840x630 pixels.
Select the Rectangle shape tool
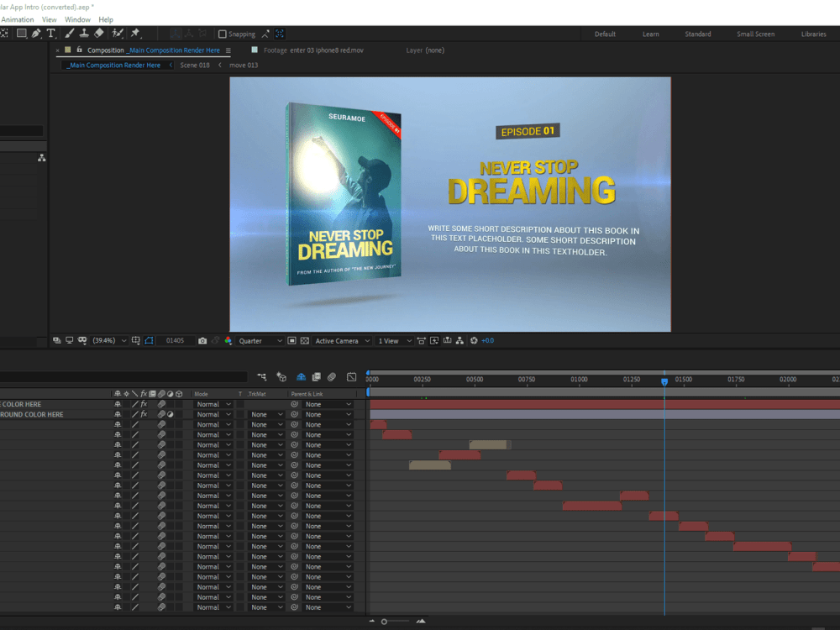[22, 34]
